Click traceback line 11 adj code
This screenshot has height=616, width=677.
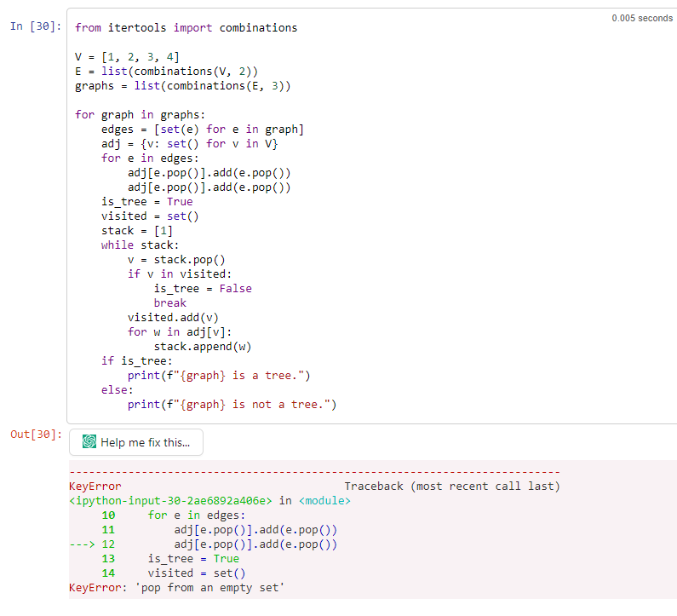pos(255,530)
